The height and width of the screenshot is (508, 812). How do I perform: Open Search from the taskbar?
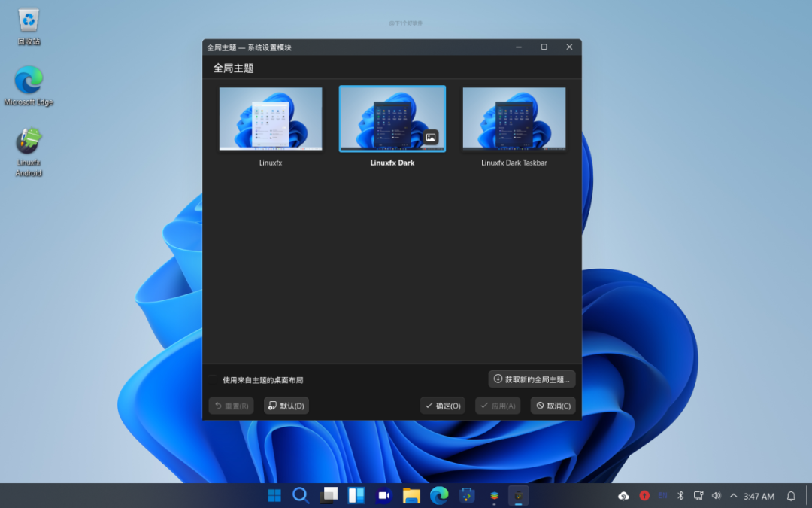coord(301,496)
